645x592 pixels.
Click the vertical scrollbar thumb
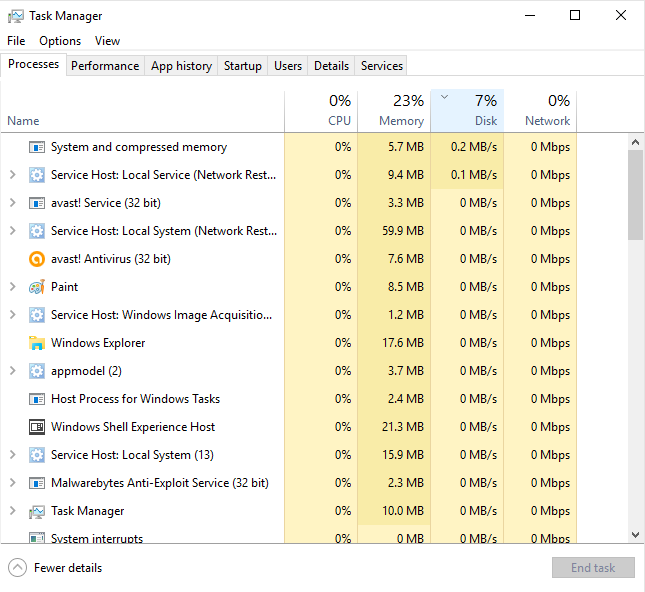636,195
